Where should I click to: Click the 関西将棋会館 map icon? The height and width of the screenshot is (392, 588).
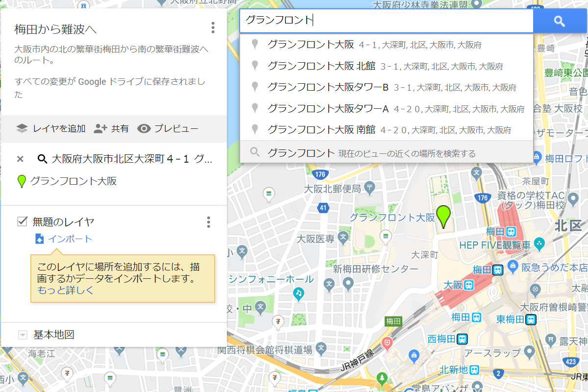321,348
